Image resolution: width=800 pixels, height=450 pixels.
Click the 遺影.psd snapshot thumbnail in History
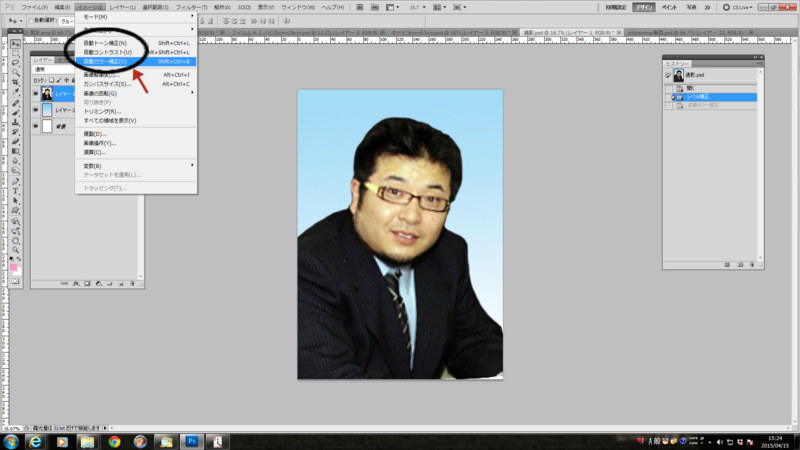click(679, 76)
